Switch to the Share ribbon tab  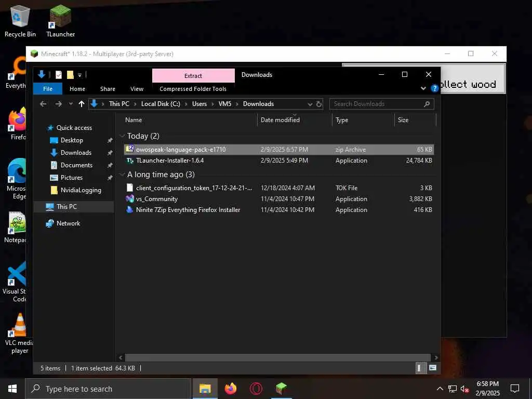coord(108,88)
